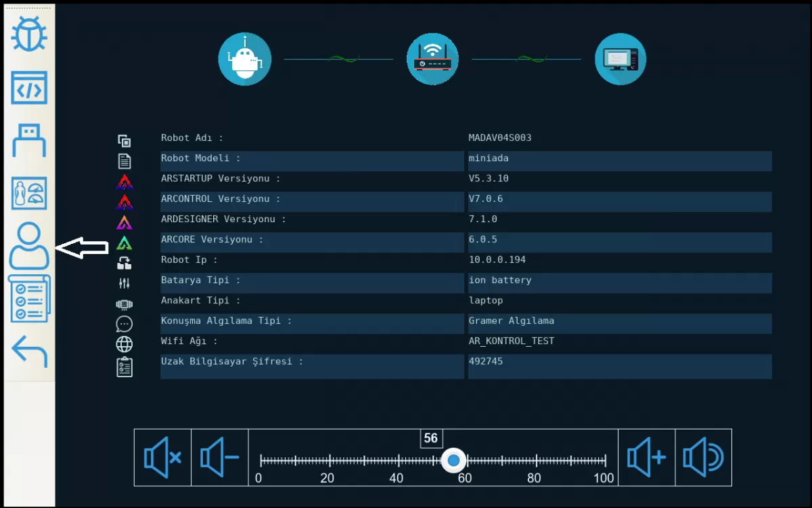Click the robot connection status icon
812x508 pixels.
tap(244, 59)
